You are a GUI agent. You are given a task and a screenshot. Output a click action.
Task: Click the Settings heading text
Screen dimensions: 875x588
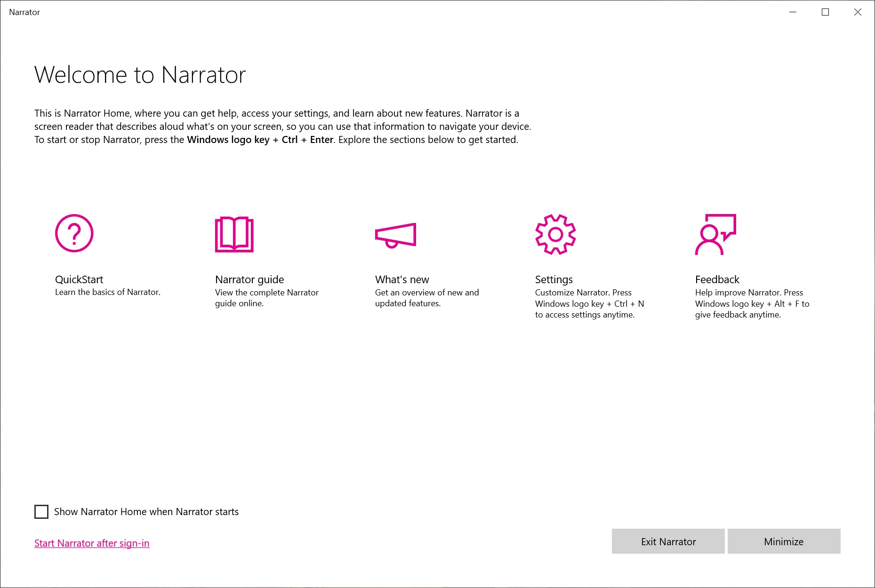pos(554,279)
